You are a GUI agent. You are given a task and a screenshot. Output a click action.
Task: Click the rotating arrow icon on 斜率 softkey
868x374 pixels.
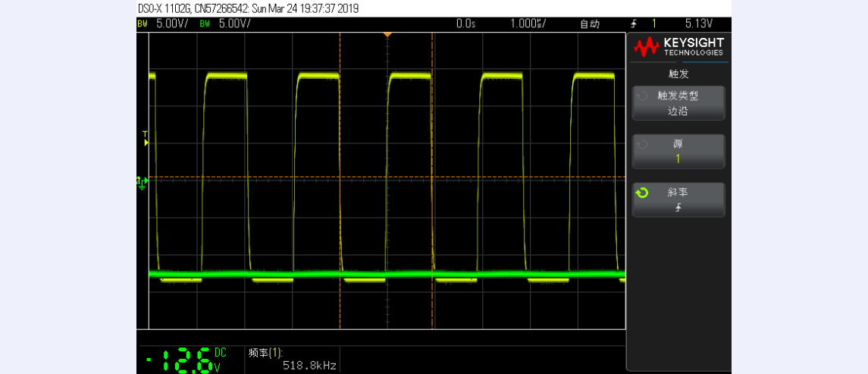pyautogui.click(x=642, y=193)
